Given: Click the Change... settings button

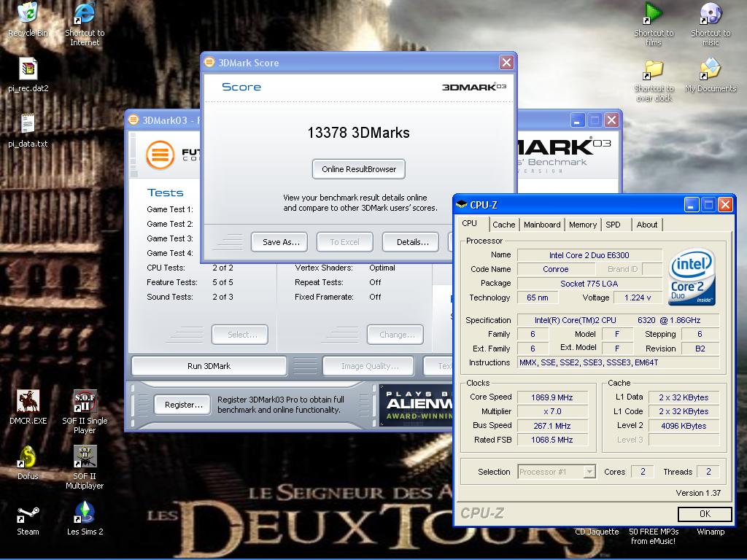Looking at the screenshot, I should [395, 335].
